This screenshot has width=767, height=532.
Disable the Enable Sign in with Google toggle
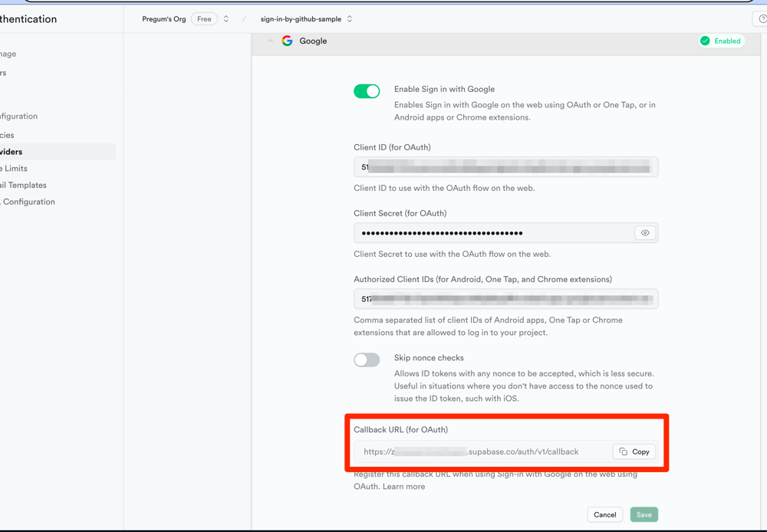[x=367, y=90]
